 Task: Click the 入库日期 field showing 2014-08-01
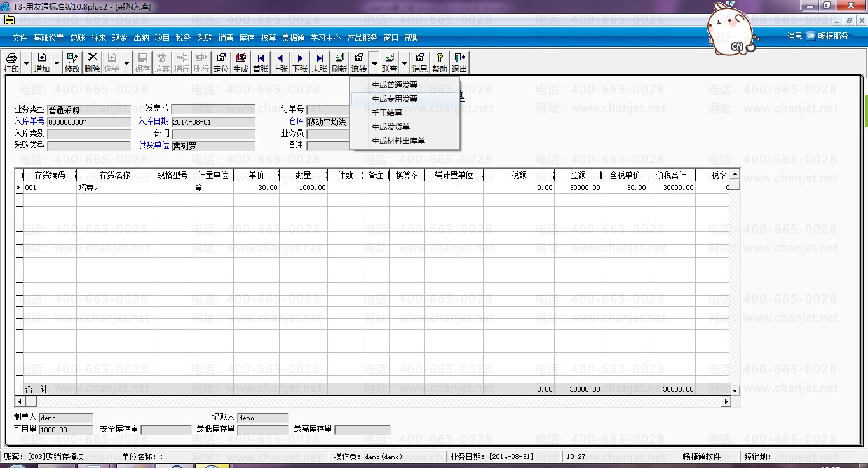(x=213, y=122)
